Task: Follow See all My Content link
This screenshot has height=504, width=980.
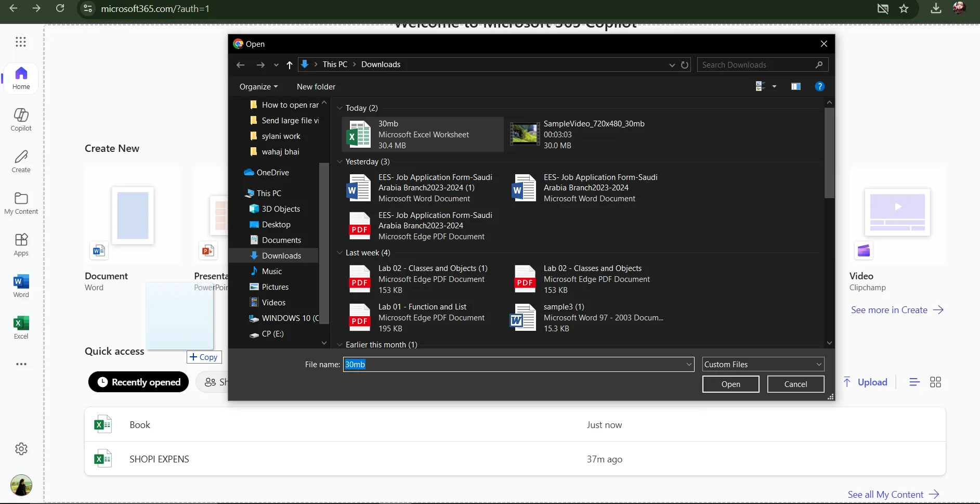Action: tap(893, 495)
